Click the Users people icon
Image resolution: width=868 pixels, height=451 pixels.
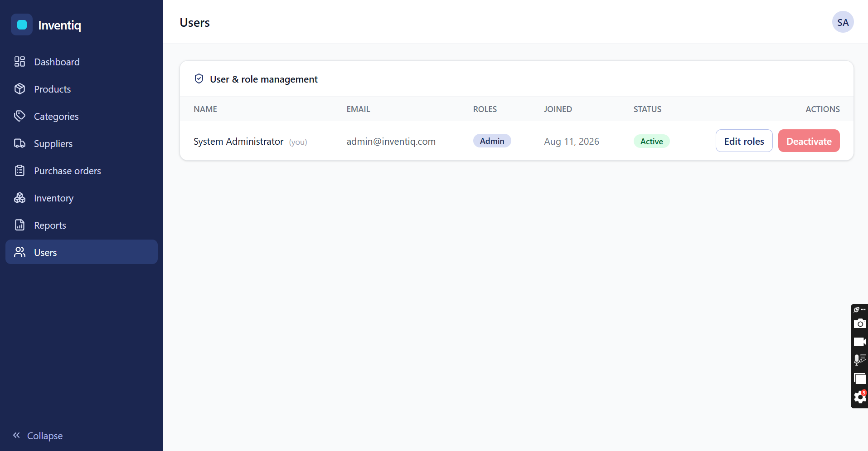[x=19, y=252]
